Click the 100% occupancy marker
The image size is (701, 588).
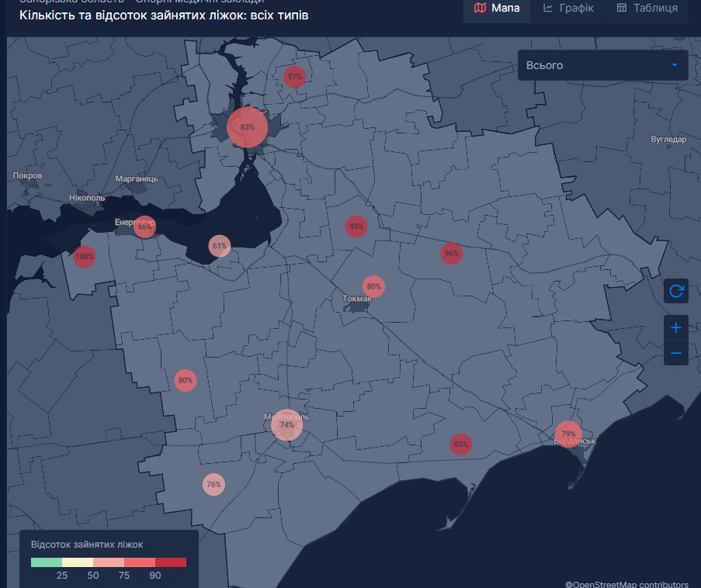pyautogui.click(x=84, y=257)
